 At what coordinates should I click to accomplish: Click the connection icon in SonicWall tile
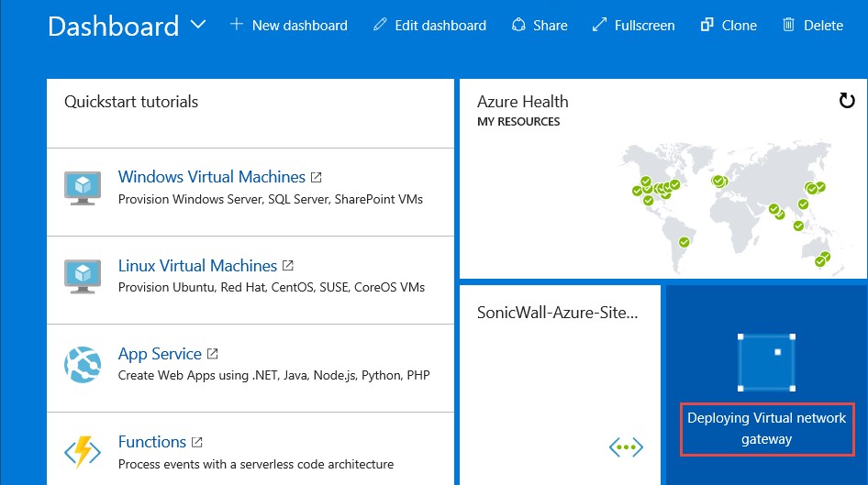[x=626, y=446]
